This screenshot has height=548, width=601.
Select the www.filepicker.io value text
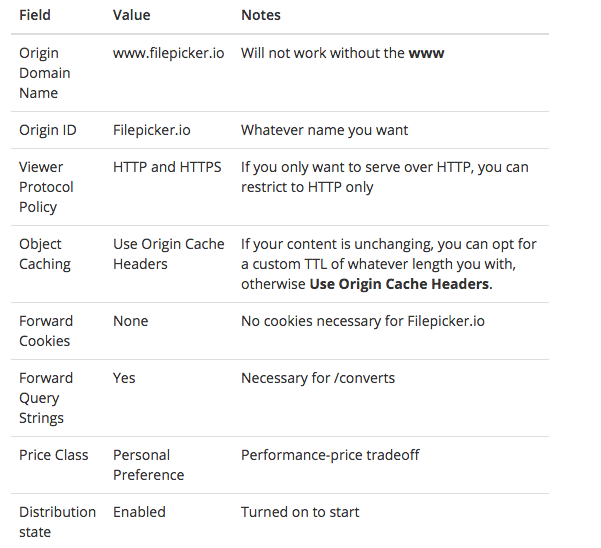169,53
